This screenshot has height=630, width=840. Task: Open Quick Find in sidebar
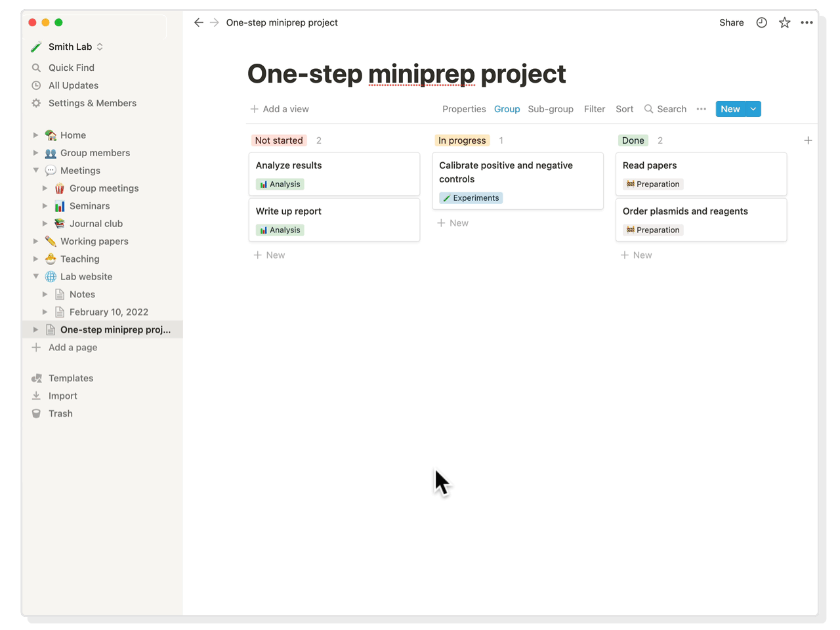click(71, 68)
